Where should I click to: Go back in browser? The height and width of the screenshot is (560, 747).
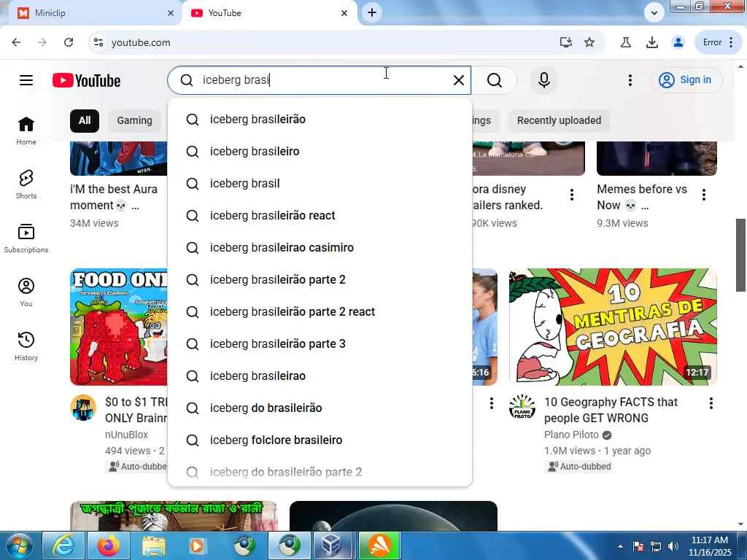[x=16, y=42]
